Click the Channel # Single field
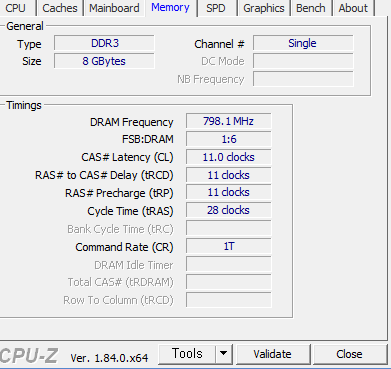Viewport: 391px width, 369px height. [303, 43]
